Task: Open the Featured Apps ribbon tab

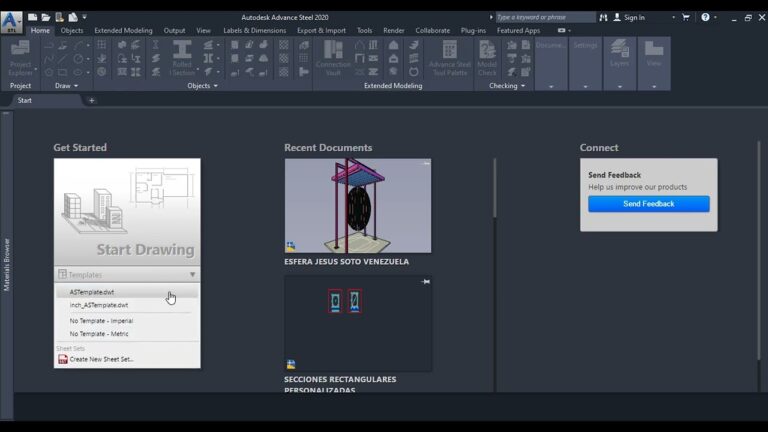Action: click(x=518, y=30)
